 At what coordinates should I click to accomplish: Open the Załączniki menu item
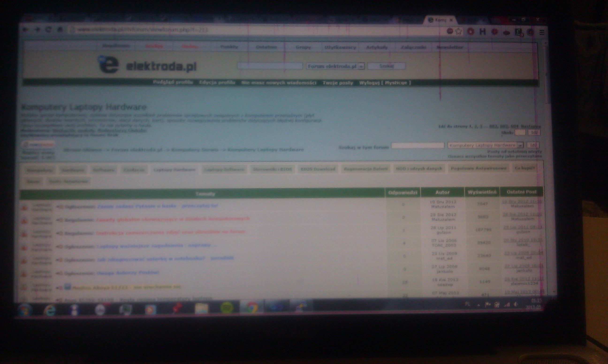pos(413,47)
